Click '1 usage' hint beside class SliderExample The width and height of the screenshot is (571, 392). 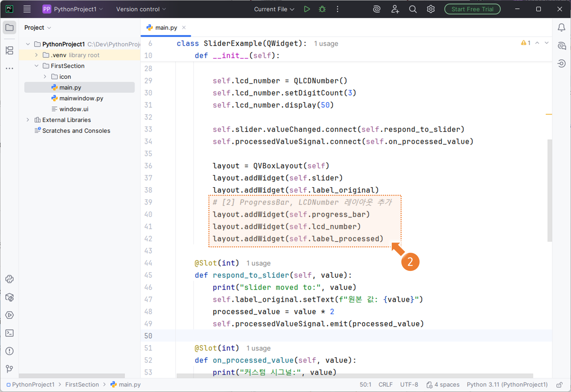point(326,44)
